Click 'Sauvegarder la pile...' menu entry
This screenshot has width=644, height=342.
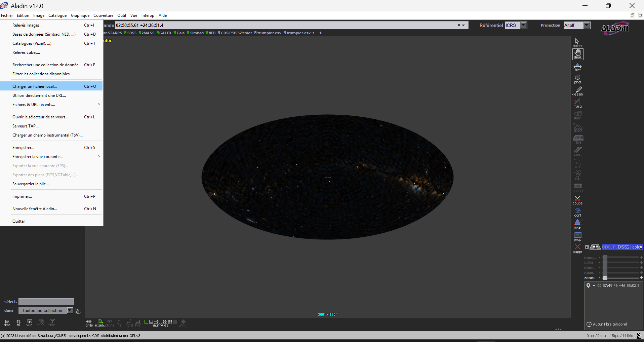51,184
